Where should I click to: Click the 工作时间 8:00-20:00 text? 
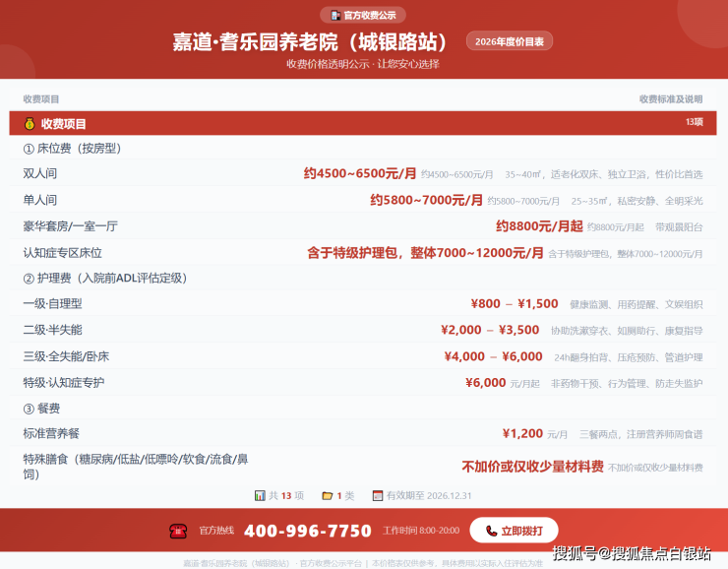pyautogui.click(x=421, y=531)
